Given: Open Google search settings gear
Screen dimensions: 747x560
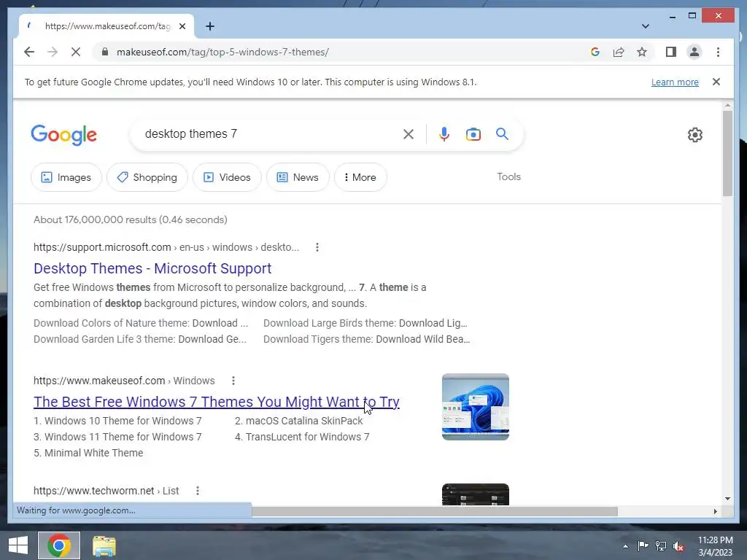Looking at the screenshot, I should 695,135.
